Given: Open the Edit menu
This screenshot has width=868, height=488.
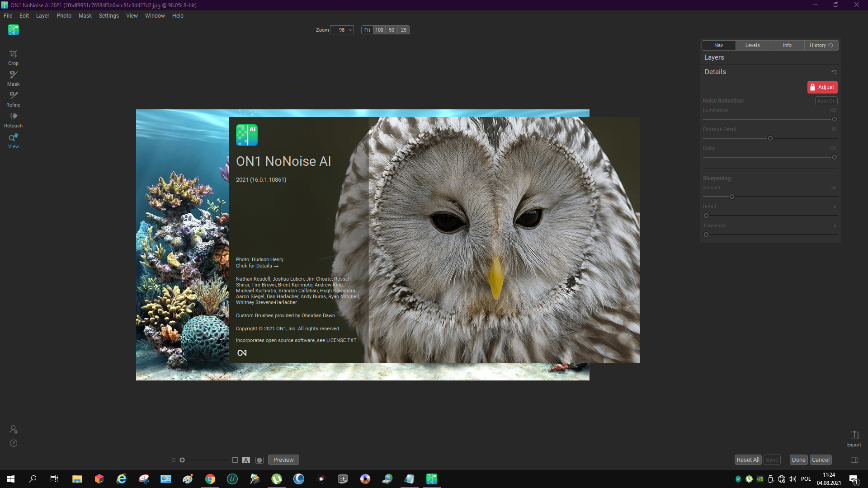Looking at the screenshot, I should 24,16.
